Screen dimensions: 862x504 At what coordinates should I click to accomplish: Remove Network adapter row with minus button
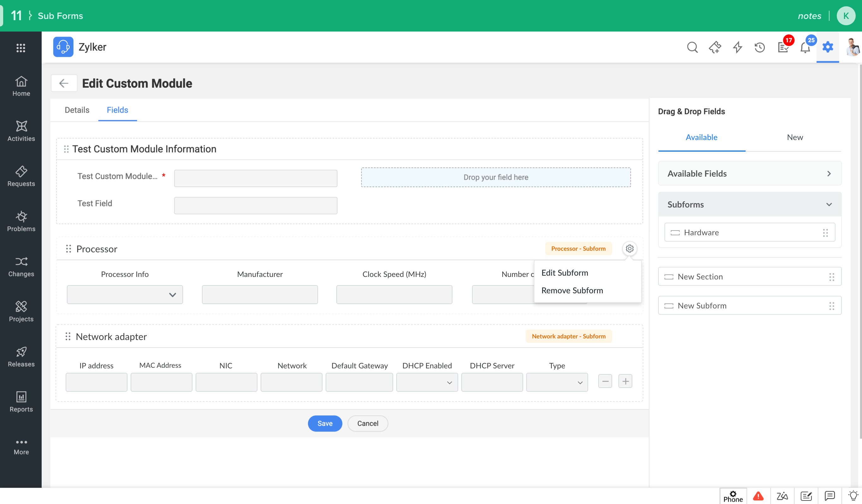click(x=605, y=381)
